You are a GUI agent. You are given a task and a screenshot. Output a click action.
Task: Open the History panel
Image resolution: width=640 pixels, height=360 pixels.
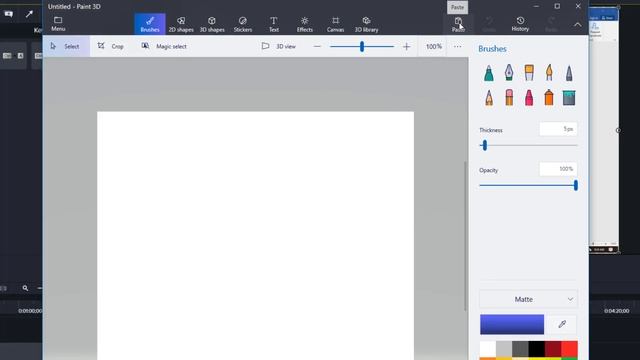(520, 24)
